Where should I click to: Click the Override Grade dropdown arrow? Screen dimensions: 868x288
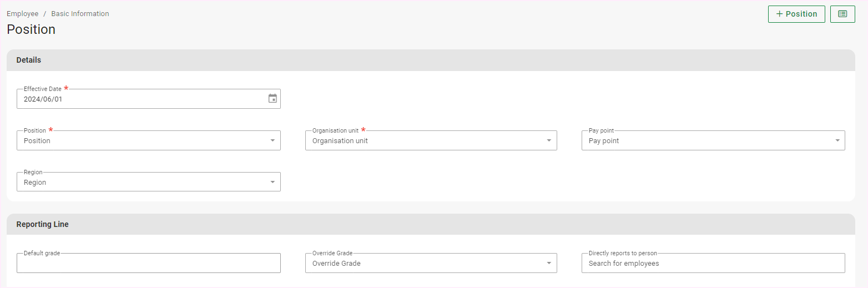pos(549,263)
